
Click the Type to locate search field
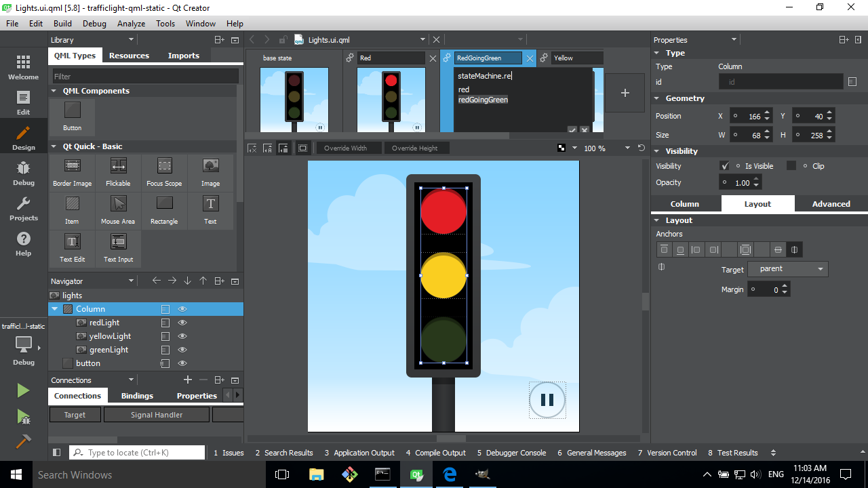pyautogui.click(x=136, y=452)
